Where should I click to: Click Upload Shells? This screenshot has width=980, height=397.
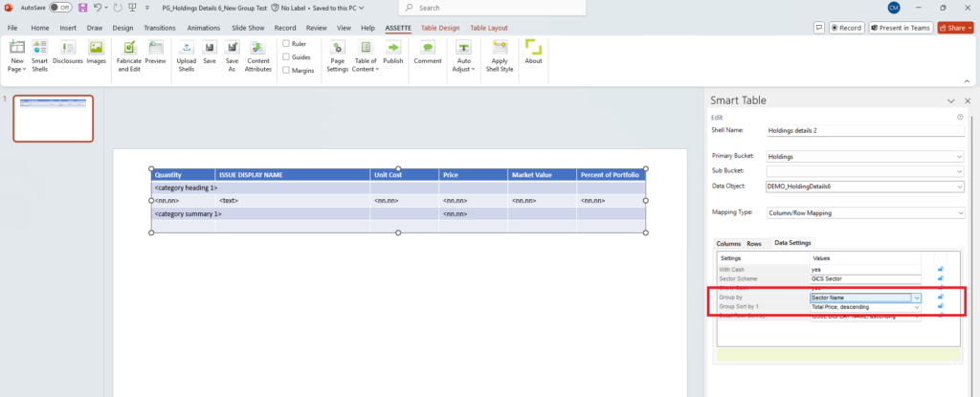pos(187,56)
